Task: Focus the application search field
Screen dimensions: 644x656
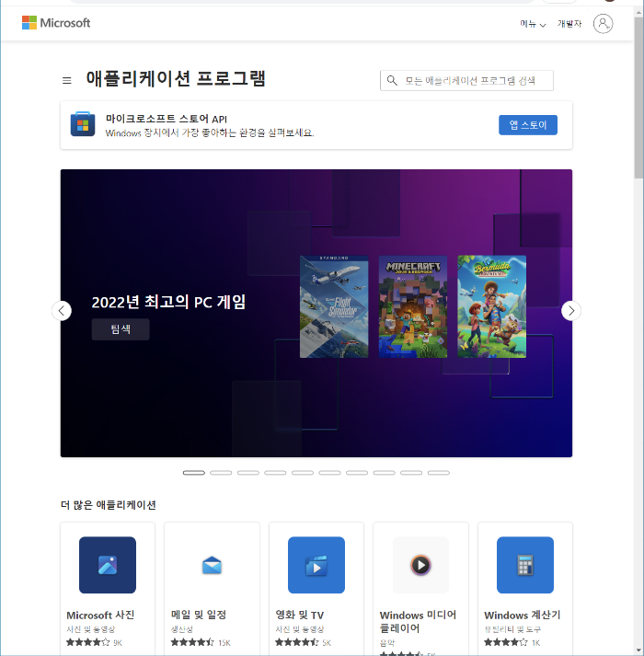Action: [x=466, y=80]
